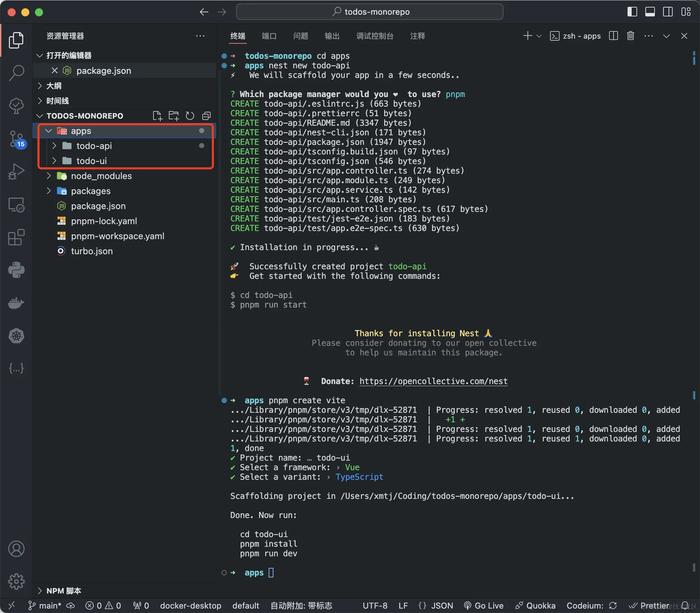Maximize panel size using the chevron
This screenshot has height=613, width=700.
[666, 36]
